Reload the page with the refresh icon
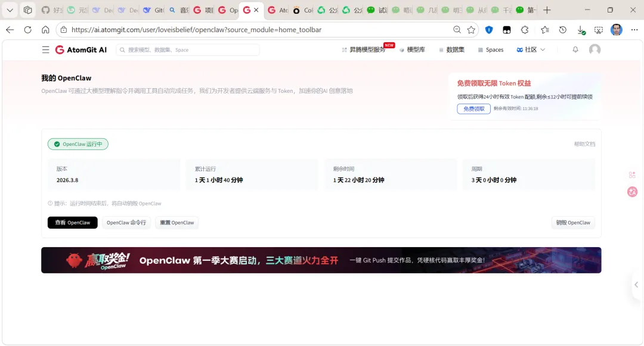The width and height of the screenshot is (644, 346). pyautogui.click(x=27, y=30)
